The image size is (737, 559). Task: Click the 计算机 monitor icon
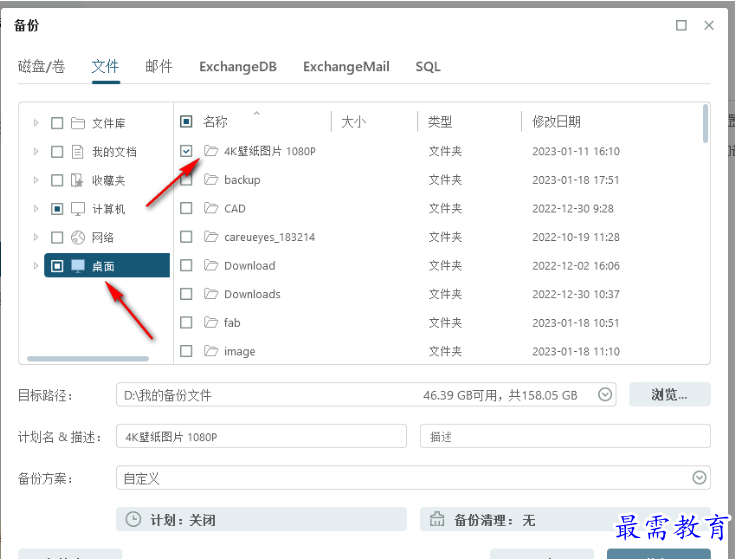pyautogui.click(x=78, y=209)
